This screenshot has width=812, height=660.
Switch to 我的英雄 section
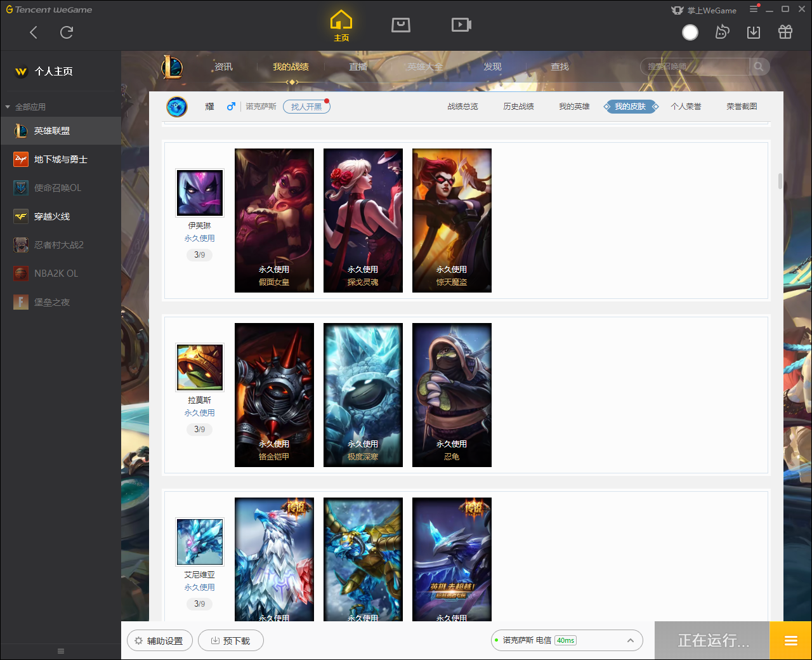point(574,107)
